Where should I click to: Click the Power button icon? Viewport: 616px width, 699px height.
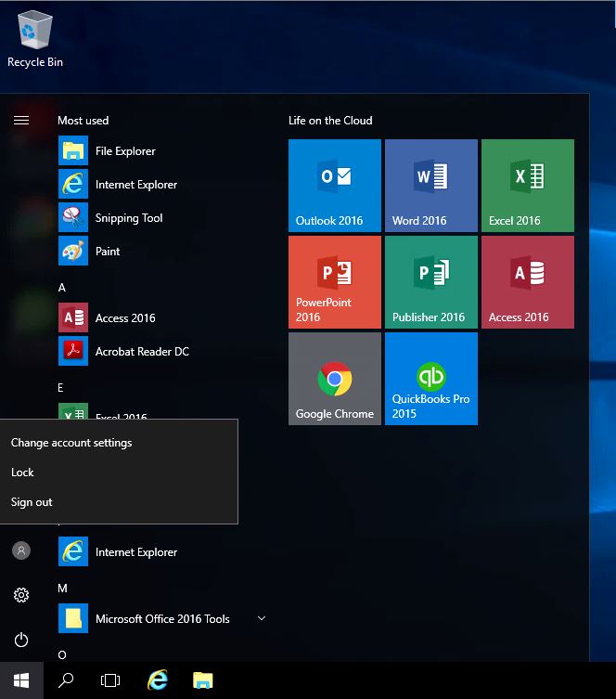pyautogui.click(x=21, y=640)
